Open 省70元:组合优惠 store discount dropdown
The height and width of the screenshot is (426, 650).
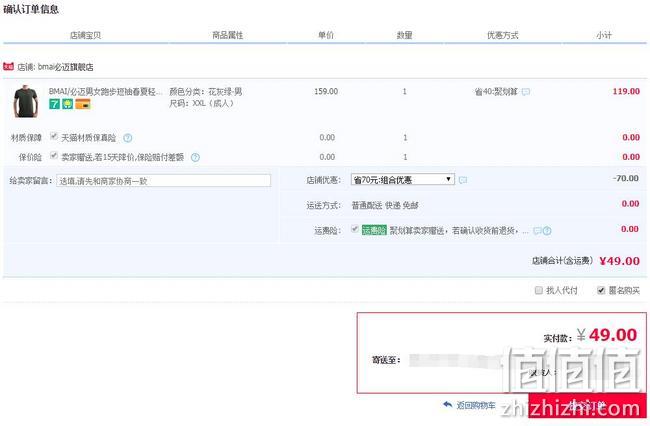(x=403, y=179)
